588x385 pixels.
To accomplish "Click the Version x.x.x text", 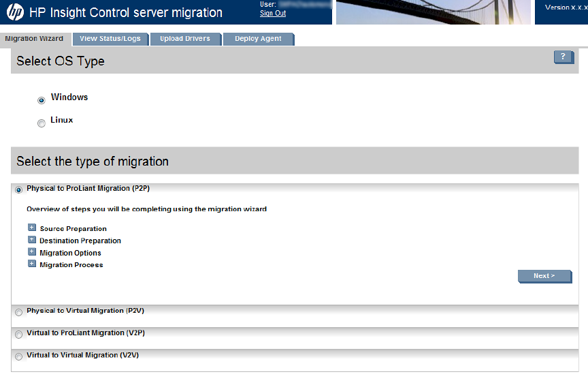I will (566, 7).
